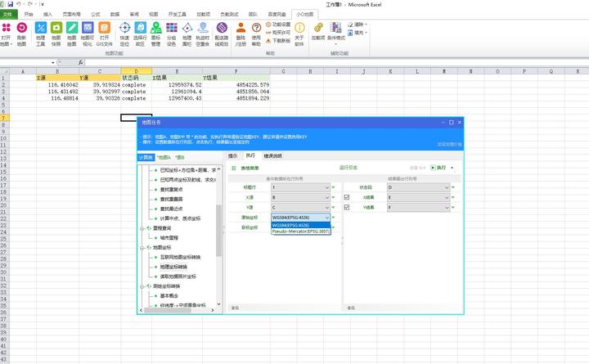The height and width of the screenshot is (364, 589).
Task: Select the 提示 tab in dialog
Action: tap(233, 156)
